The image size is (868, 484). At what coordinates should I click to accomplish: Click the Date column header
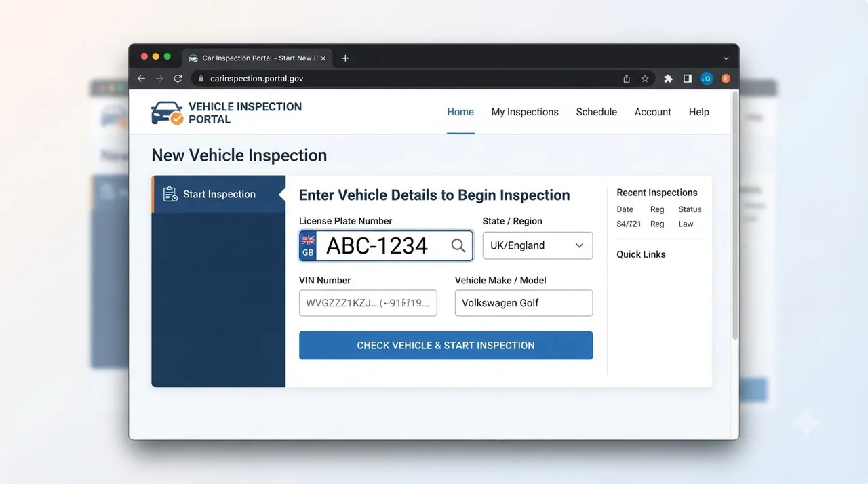pyautogui.click(x=625, y=209)
